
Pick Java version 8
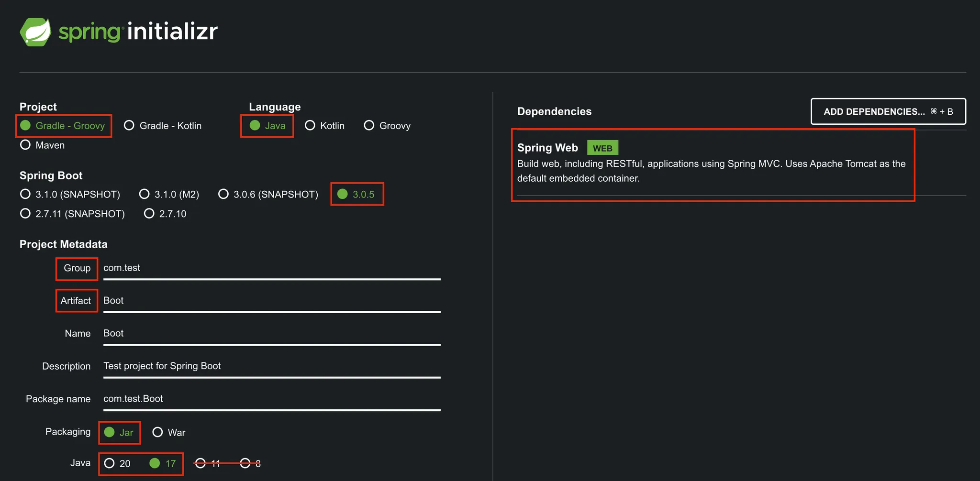pos(251,463)
